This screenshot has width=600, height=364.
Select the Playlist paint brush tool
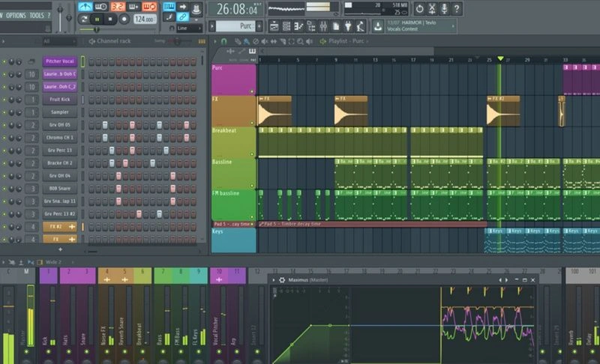point(247,41)
